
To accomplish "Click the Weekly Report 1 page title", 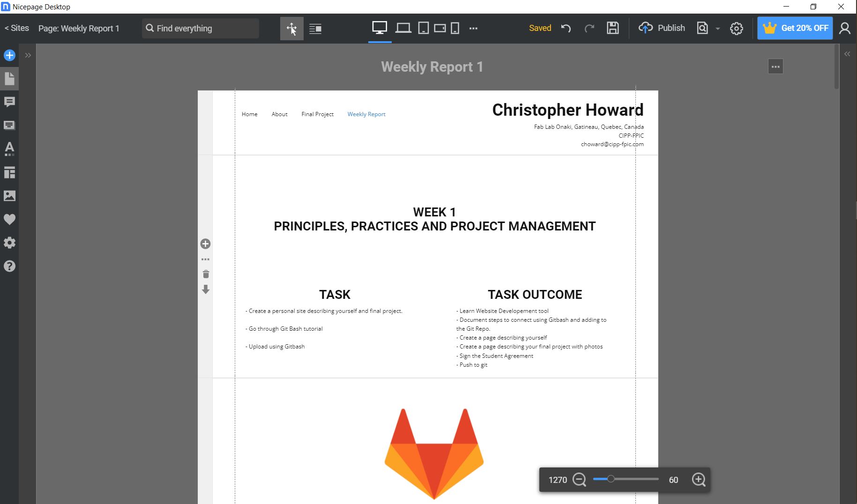I will click(432, 67).
